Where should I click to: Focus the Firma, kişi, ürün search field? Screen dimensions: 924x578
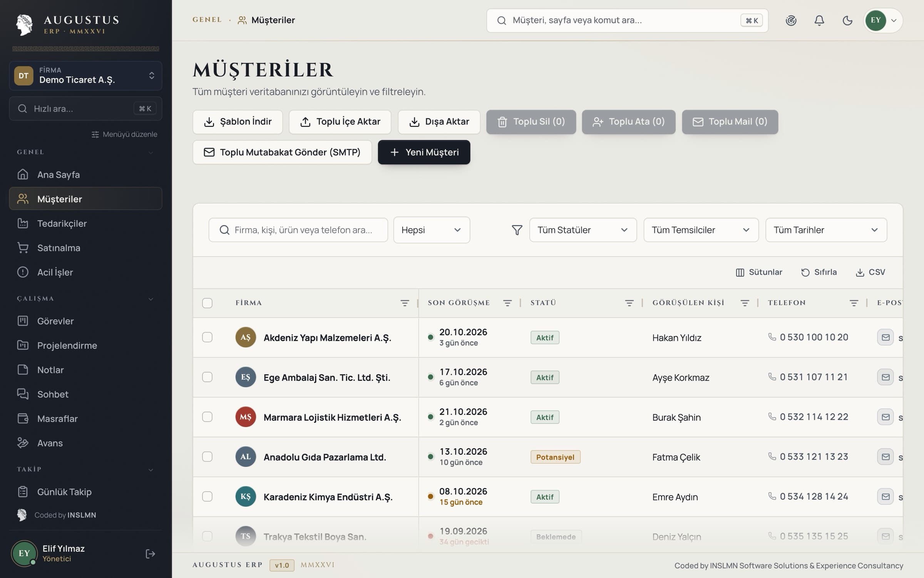point(298,230)
